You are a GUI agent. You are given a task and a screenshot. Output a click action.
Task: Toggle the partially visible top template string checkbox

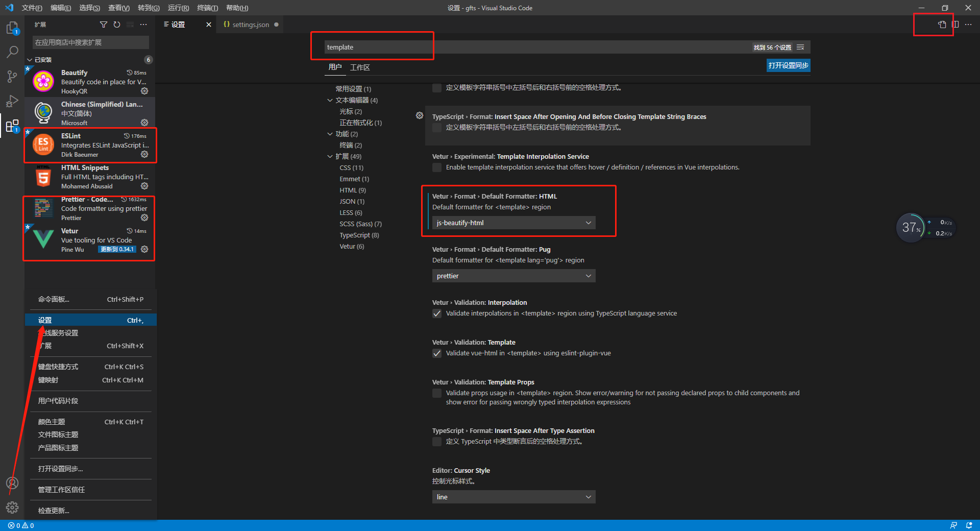point(437,88)
